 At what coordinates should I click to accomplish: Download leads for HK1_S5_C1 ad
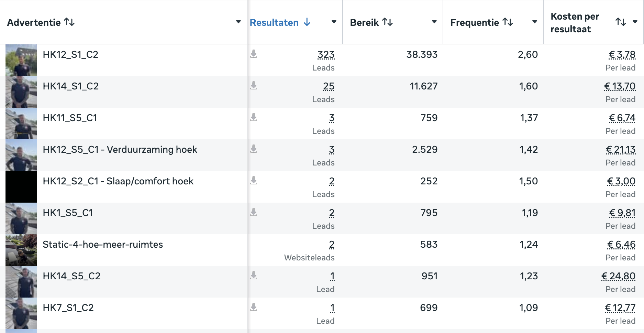tap(254, 212)
